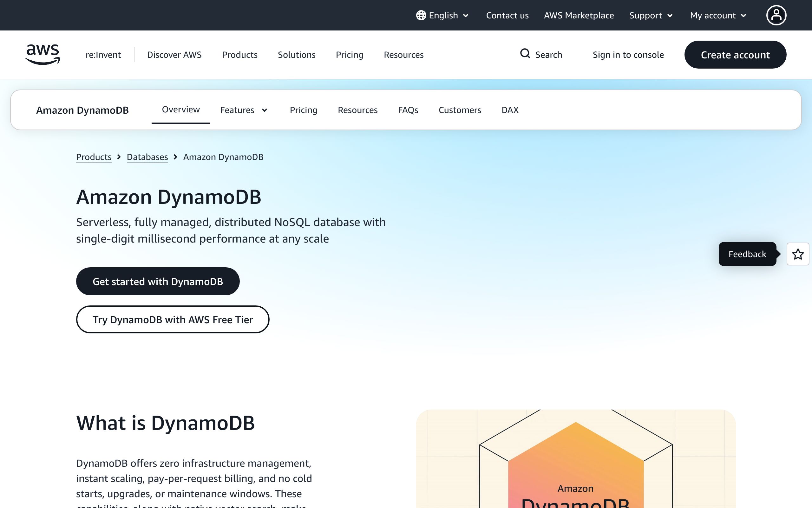Open the FAQs tab
Screen dimensions: 812x508
[408, 110]
